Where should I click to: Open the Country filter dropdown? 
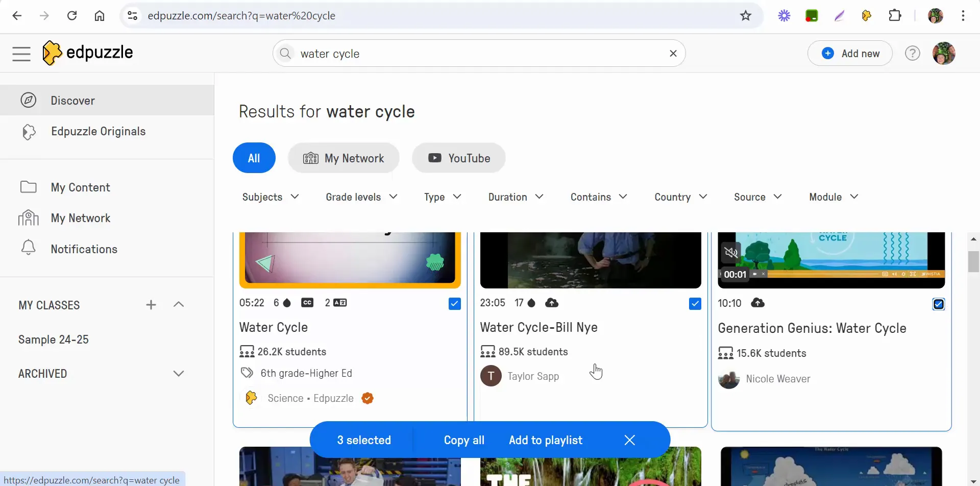point(681,197)
